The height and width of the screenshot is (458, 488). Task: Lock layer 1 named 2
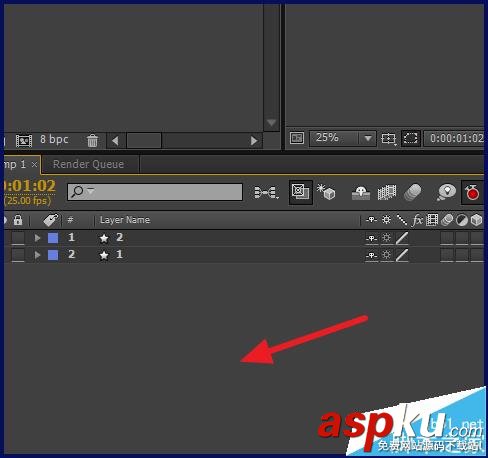point(18,238)
